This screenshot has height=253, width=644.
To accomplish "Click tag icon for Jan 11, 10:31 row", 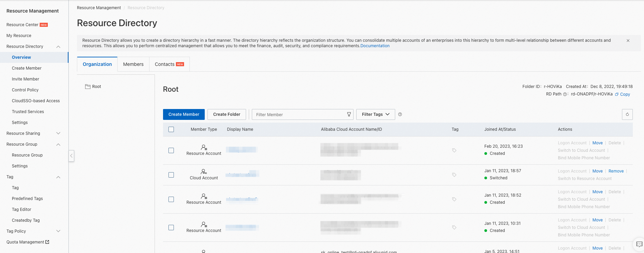I will 454,228.
